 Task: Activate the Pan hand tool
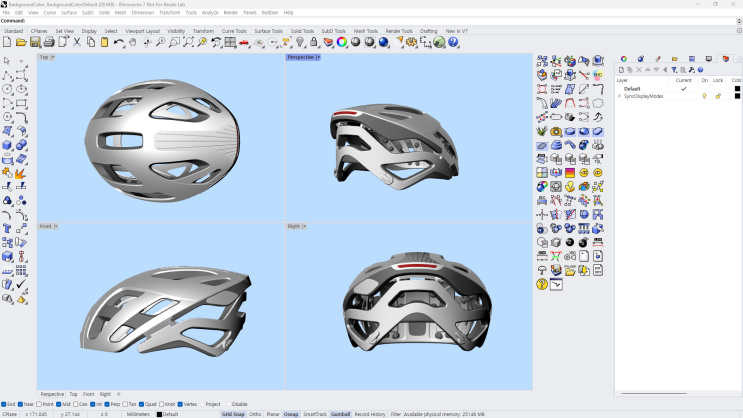[133, 42]
